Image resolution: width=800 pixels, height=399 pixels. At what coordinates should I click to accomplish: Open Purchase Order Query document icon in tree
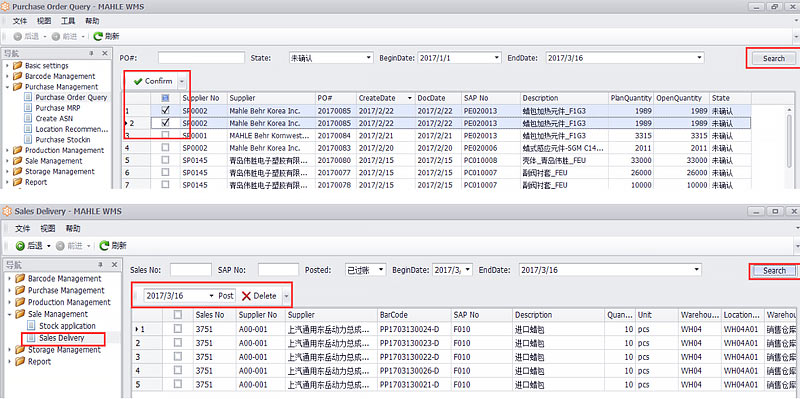pyautogui.click(x=29, y=97)
